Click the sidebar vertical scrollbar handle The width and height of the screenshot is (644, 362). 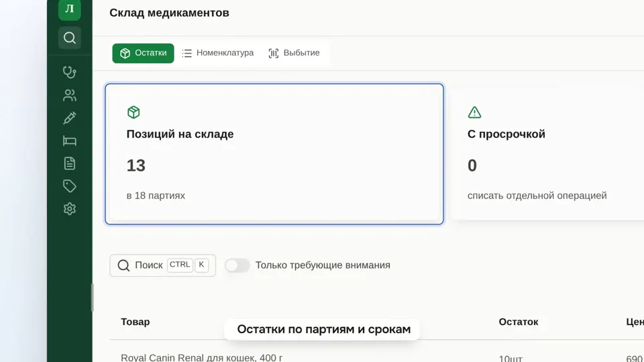[92, 297]
